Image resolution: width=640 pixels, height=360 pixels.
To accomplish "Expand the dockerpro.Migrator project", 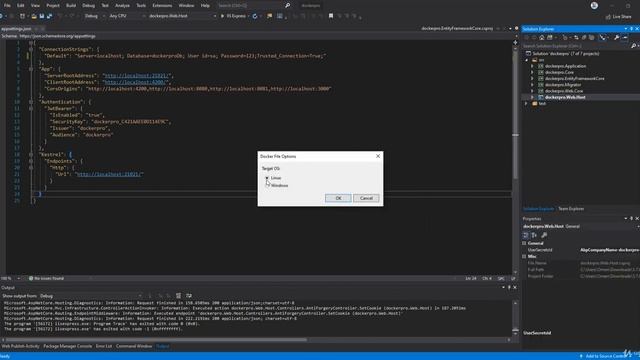I will click(532, 85).
